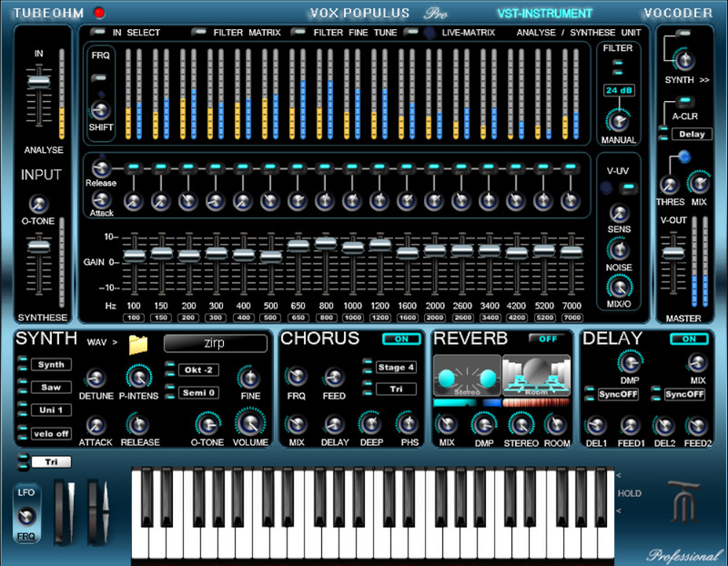
Task: Click the chorus DEEP knob
Action: tap(370, 423)
